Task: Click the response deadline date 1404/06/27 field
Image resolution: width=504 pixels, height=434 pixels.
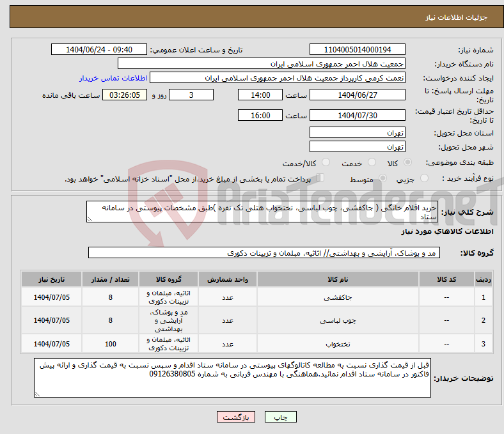Action: coord(357,95)
